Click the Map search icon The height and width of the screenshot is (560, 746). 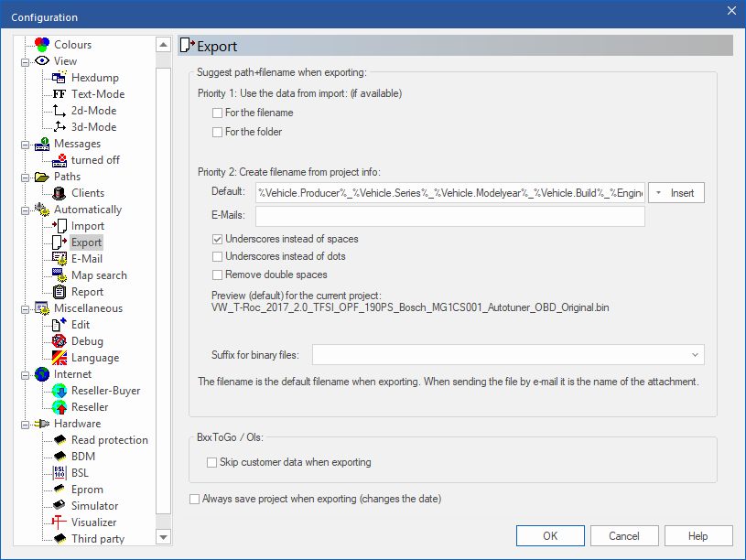pyautogui.click(x=59, y=275)
